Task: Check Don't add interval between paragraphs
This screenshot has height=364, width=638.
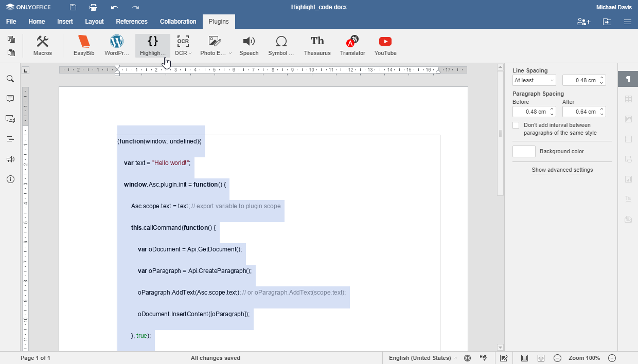Action: tap(516, 125)
